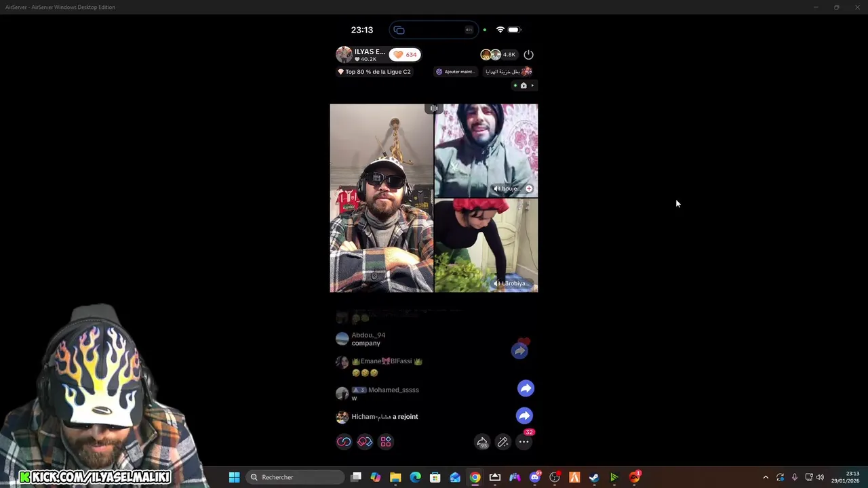The width and height of the screenshot is (868, 488).
Task: Click the "company" comment text
Action: click(366, 343)
